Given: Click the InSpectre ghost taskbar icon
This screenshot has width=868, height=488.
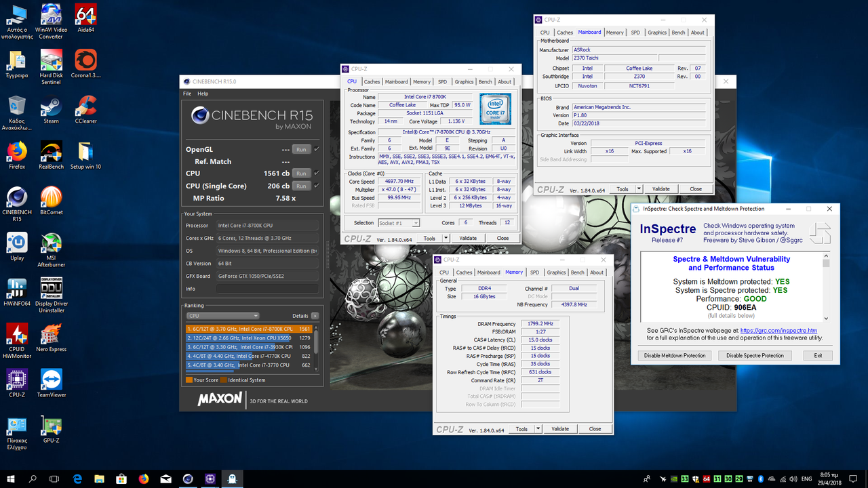Looking at the screenshot, I should click(x=233, y=479).
